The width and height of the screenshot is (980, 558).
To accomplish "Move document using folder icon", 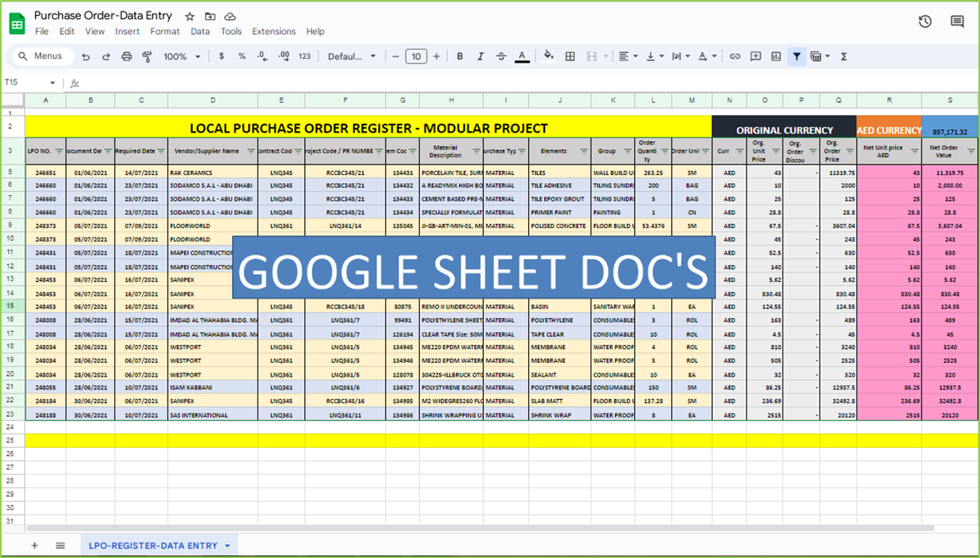I will pyautogui.click(x=210, y=16).
